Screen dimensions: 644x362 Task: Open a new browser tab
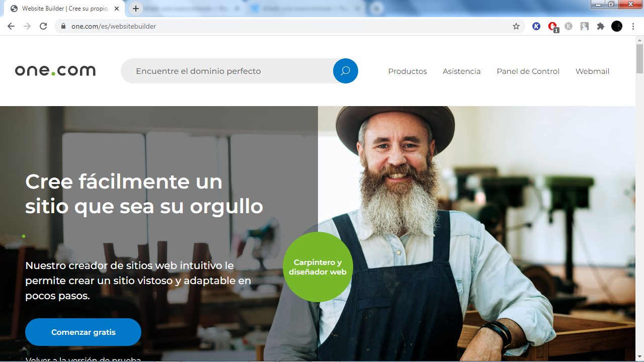coord(135,9)
